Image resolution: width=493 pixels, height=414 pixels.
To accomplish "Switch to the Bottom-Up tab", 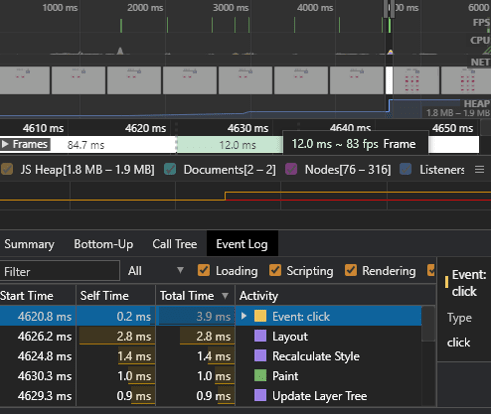I will [x=104, y=244].
